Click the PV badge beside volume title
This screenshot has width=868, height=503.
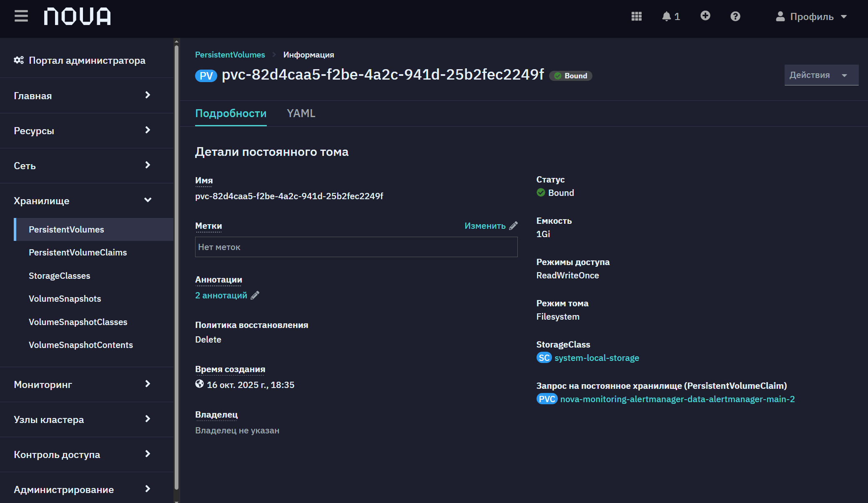pos(206,76)
